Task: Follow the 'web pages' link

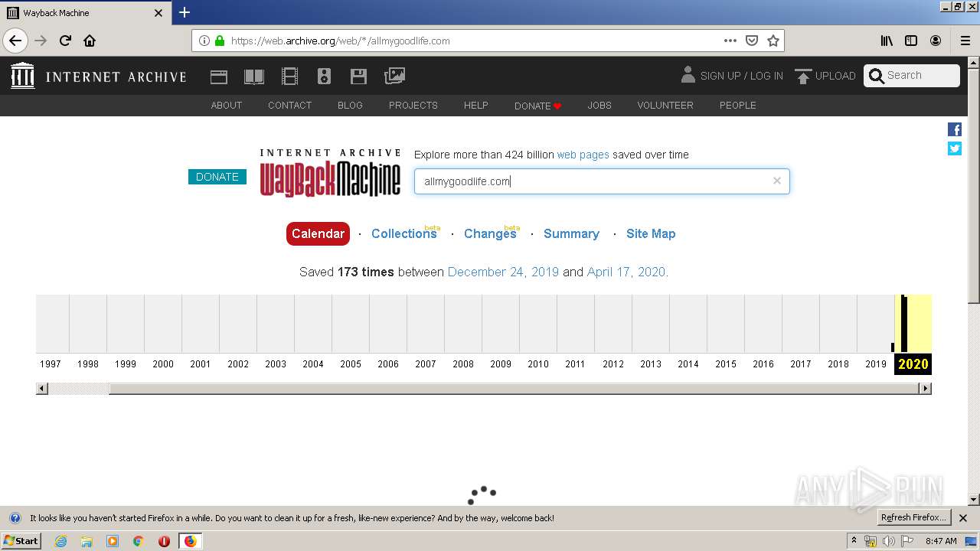Action: click(583, 155)
